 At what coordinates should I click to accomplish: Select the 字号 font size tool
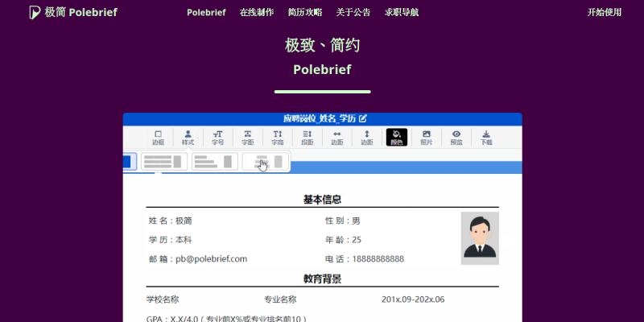[217, 138]
